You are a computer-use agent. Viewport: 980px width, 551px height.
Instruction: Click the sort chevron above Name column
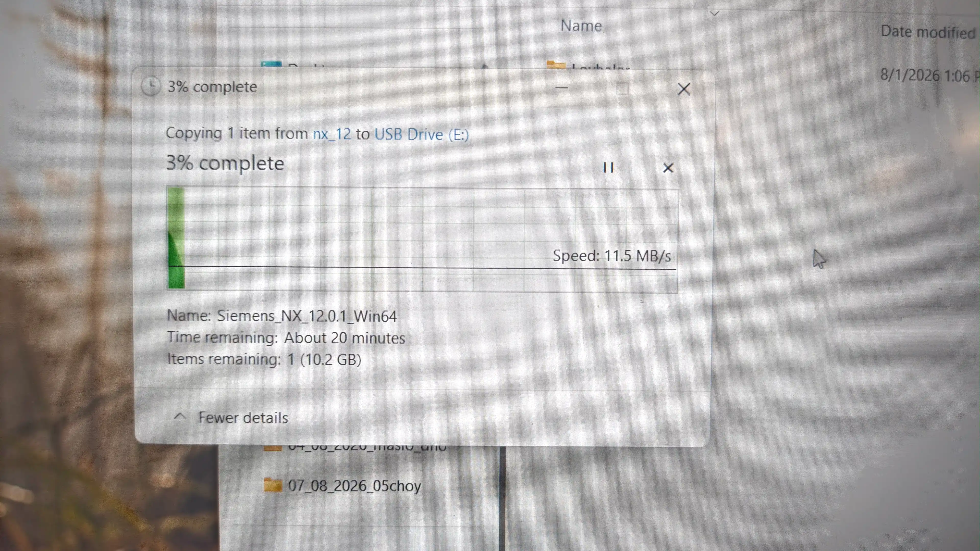click(715, 13)
